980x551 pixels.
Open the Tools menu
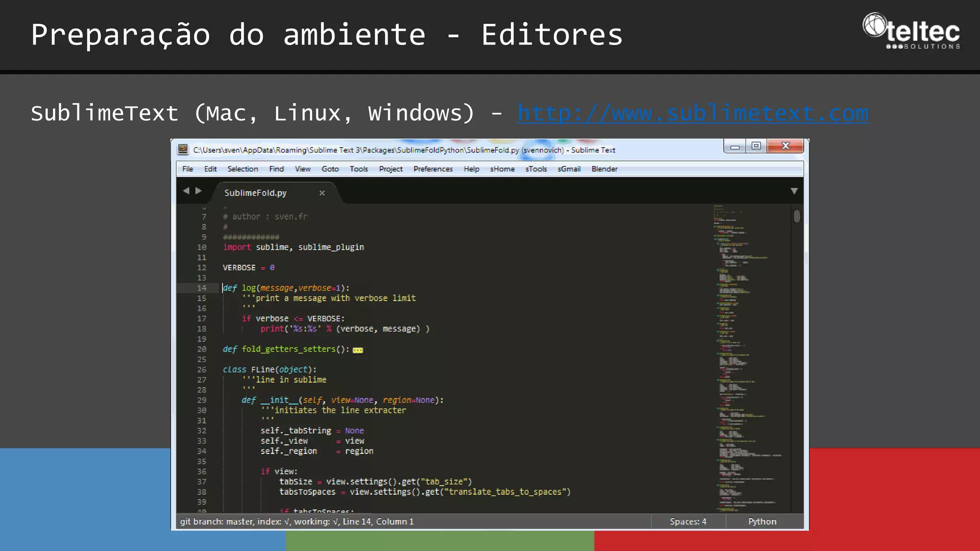point(359,169)
